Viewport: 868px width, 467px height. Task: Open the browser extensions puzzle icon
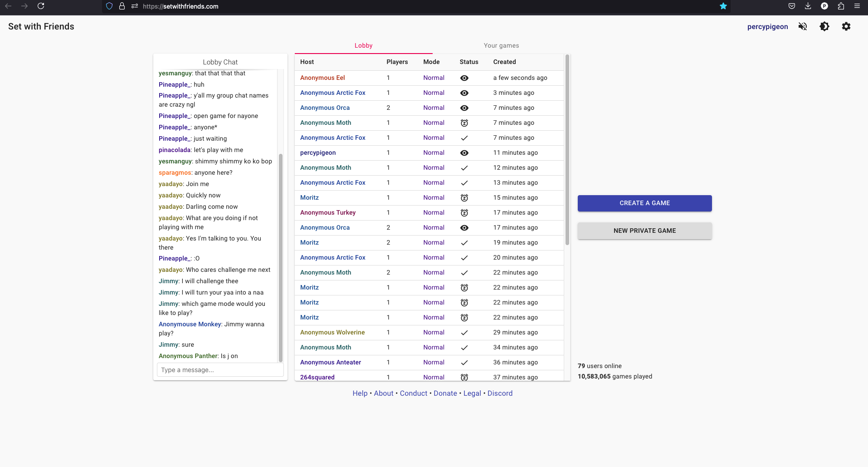(x=841, y=6)
